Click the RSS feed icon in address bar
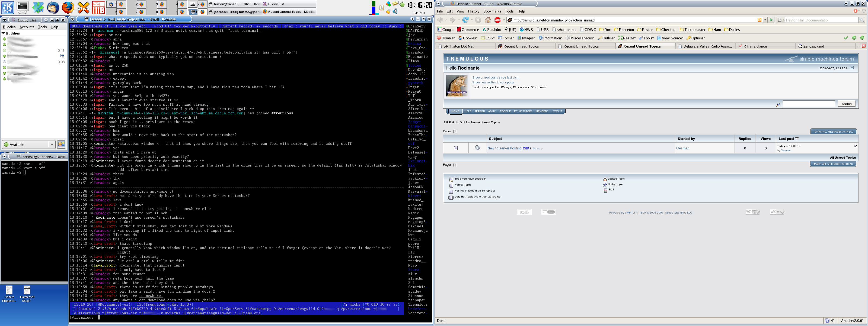This screenshot has height=326, width=868. point(759,20)
